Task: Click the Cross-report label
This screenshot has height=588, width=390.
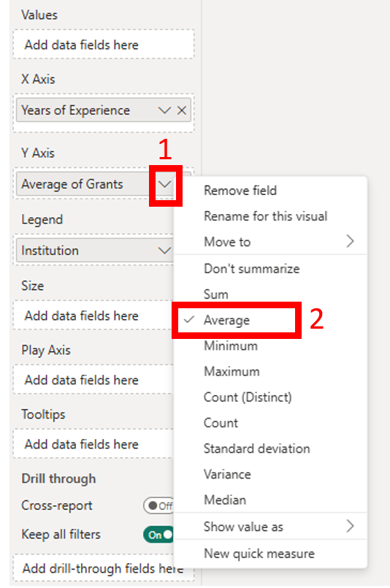Action: [x=57, y=505]
